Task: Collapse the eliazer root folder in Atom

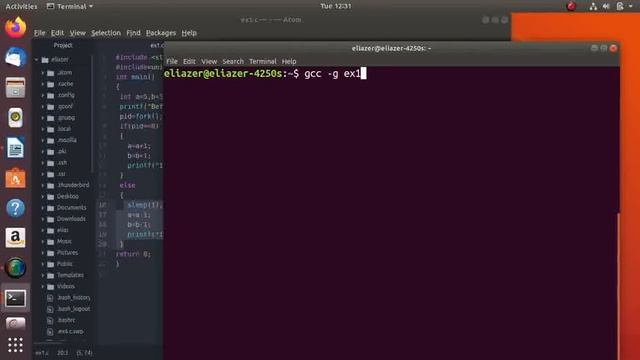Action: pyautogui.click(x=36, y=60)
